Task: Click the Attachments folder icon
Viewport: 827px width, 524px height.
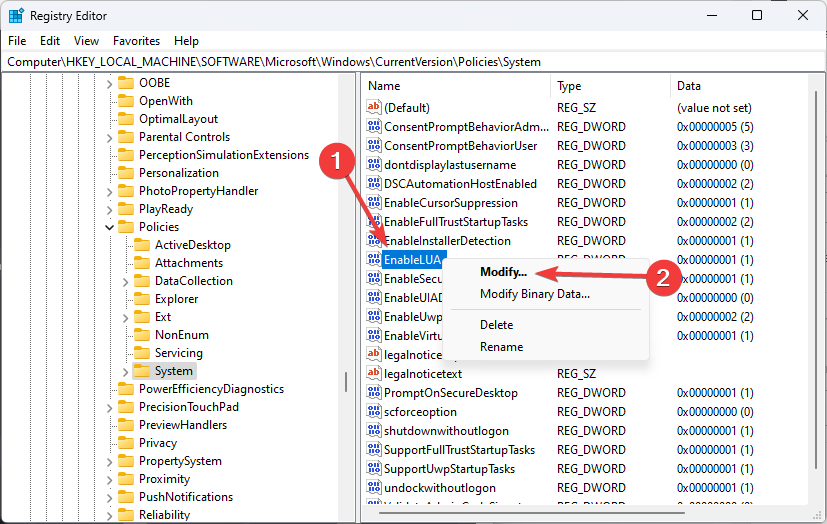Action: tap(141, 263)
